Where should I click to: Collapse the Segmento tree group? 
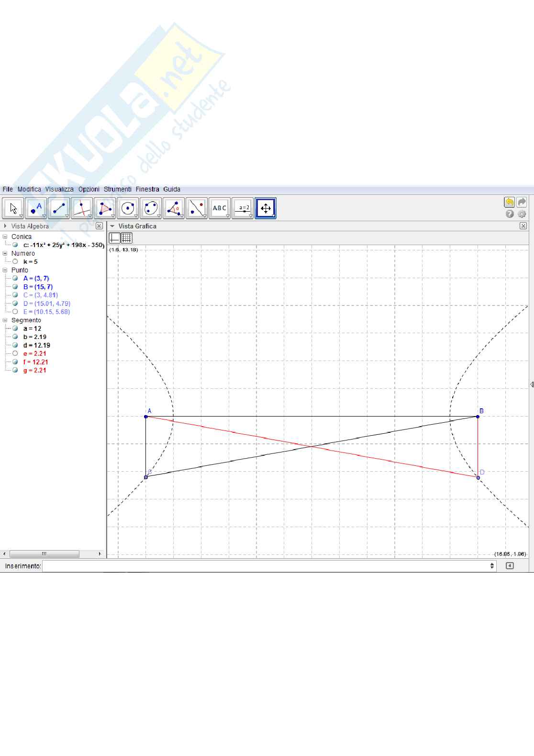5,320
